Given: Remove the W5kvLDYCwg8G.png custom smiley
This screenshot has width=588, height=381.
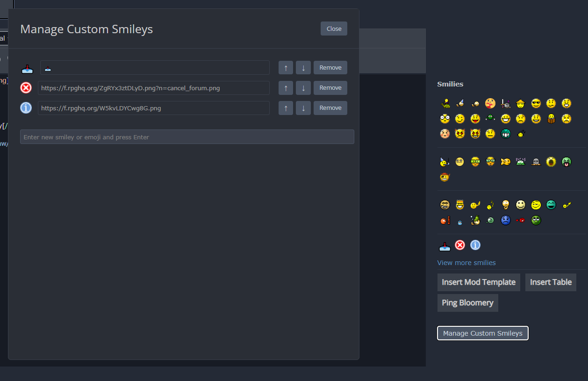Looking at the screenshot, I should [x=330, y=108].
